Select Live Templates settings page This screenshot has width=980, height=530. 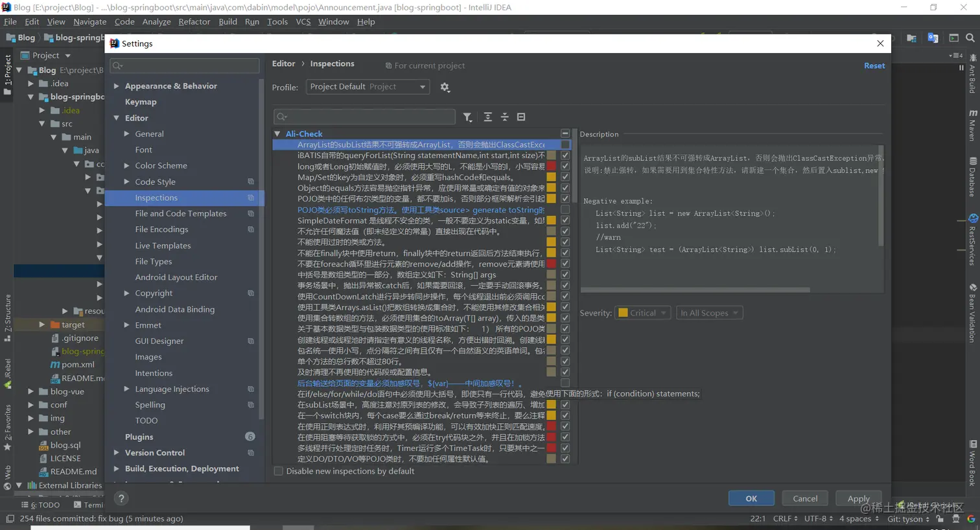tap(163, 246)
